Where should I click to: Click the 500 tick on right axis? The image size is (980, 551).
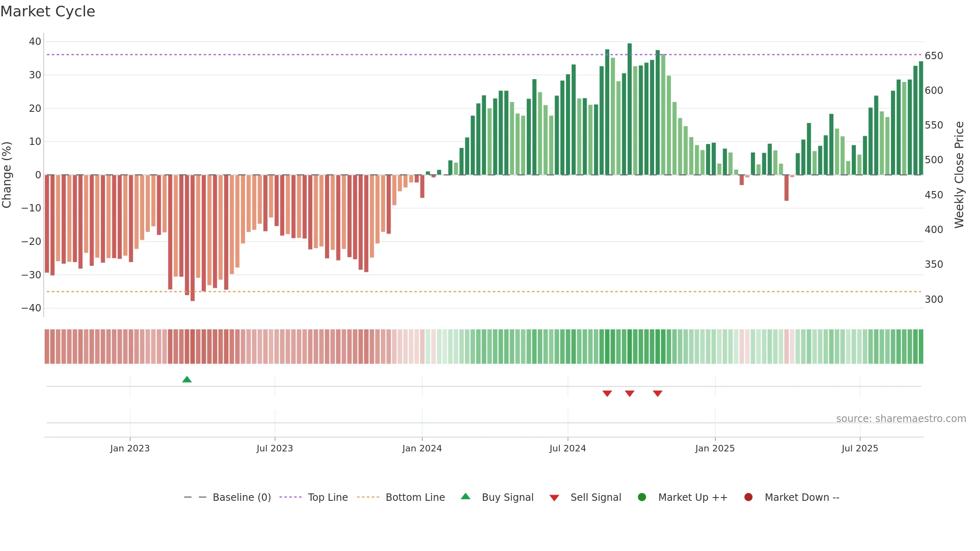[x=934, y=160]
